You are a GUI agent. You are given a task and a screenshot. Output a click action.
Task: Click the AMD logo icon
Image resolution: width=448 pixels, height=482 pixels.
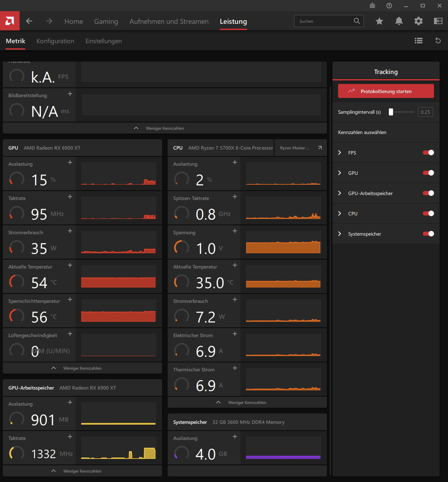[10, 21]
